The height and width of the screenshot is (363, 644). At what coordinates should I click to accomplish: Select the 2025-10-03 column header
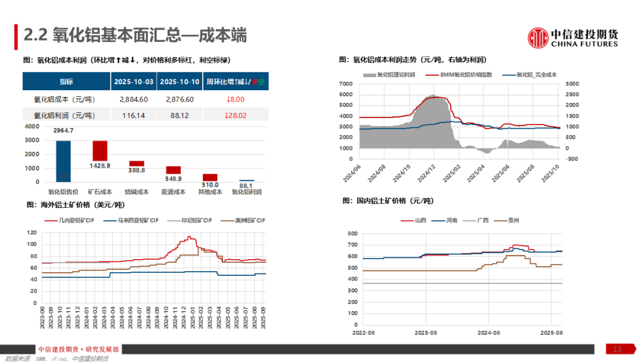pyautogui.click(x=134, y=81)
